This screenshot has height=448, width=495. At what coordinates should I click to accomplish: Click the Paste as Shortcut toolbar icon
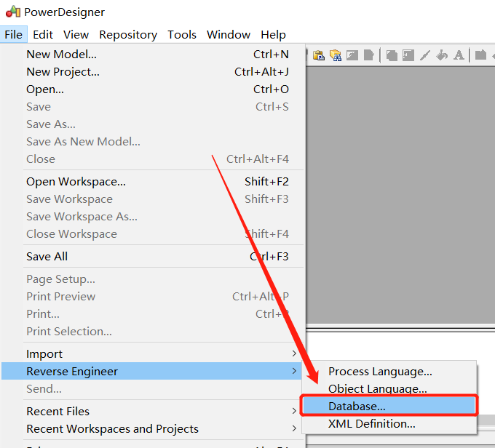tap(319, 55)
